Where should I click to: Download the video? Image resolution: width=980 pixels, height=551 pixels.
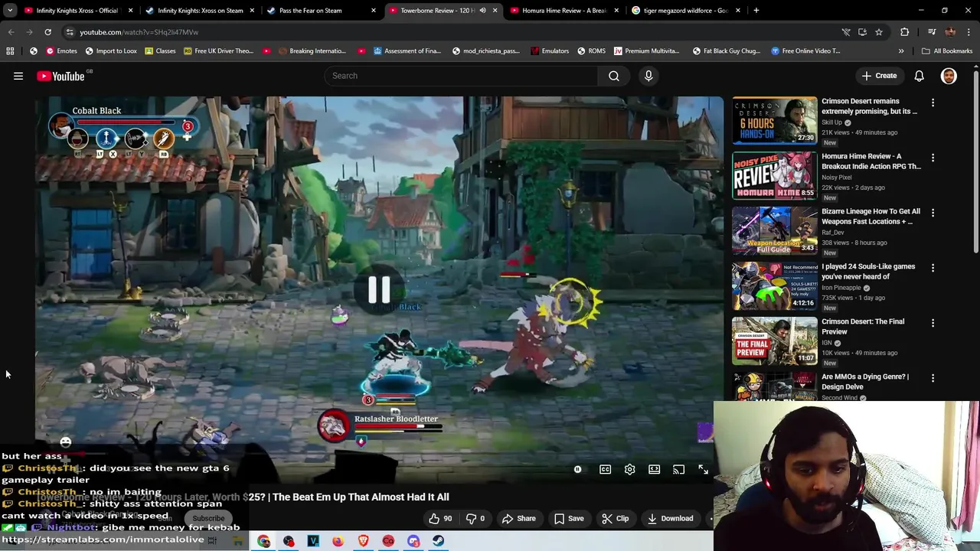click(670, 518)
